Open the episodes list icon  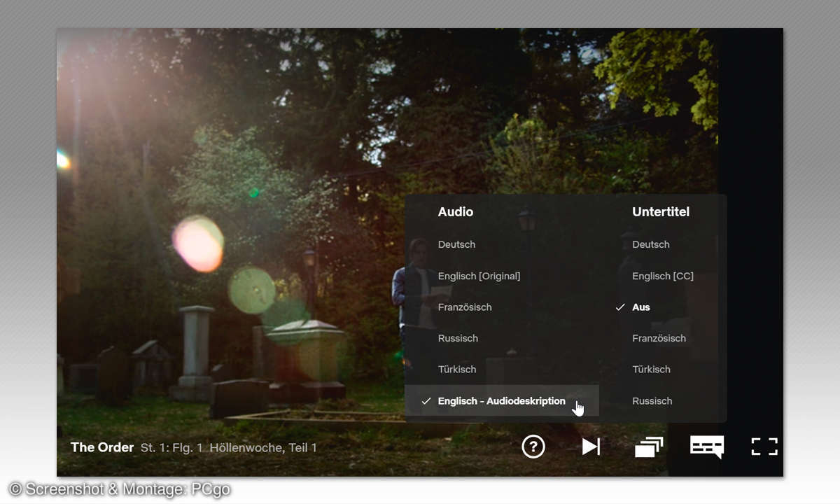pyautogui.click(x=649, y=447)
